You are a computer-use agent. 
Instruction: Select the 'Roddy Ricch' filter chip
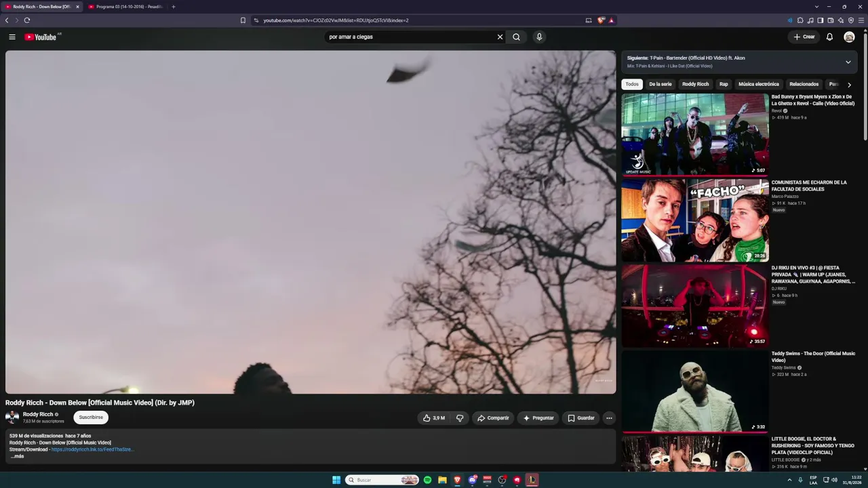pyautogui.click(x=695, y=84)
